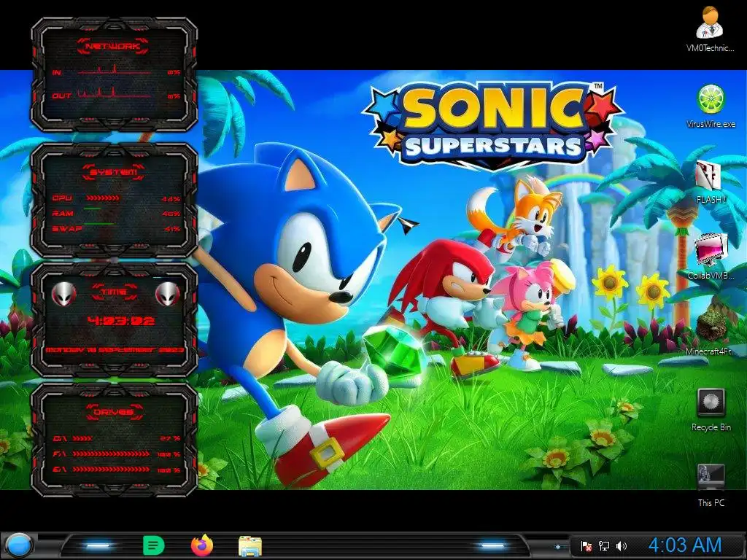Click the RAM 46% value
Viewport: 747px width, 560px height.
[171, 214]
